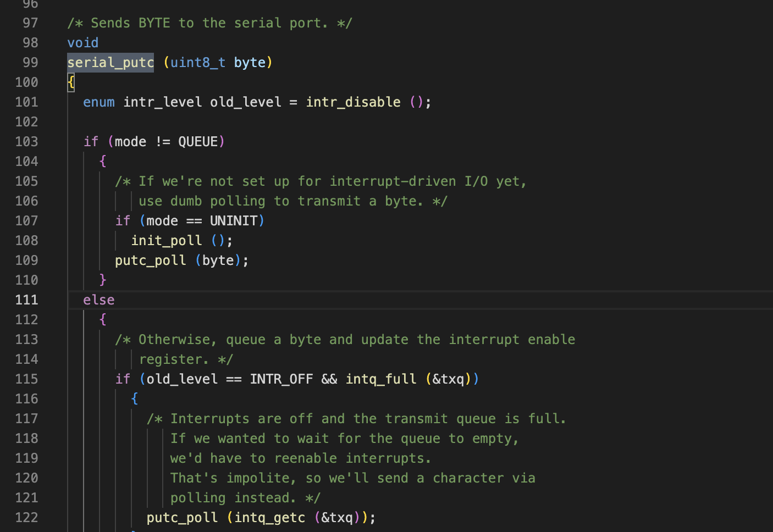Click the closing brace on line 110
773x532 pixels.
[103, 280]
